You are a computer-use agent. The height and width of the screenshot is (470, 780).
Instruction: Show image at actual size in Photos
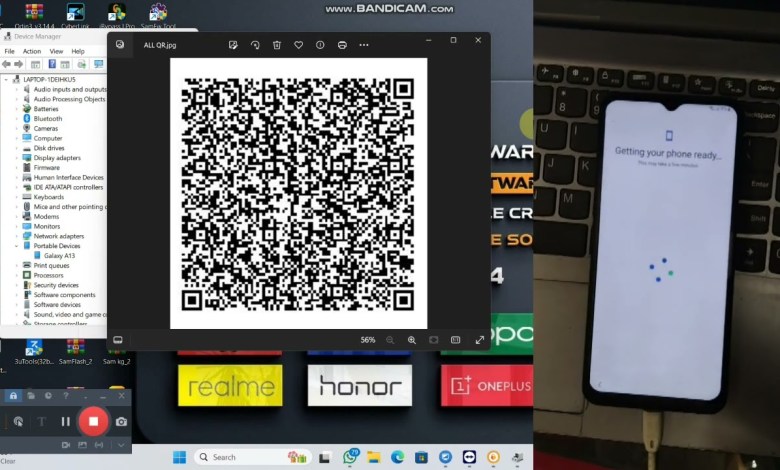(x=455, y=340)
